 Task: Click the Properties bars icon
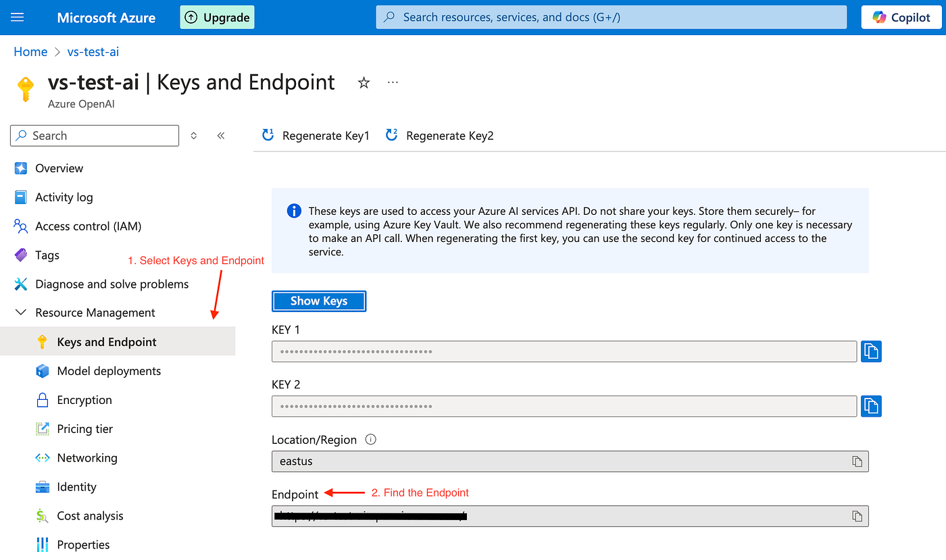43,544
